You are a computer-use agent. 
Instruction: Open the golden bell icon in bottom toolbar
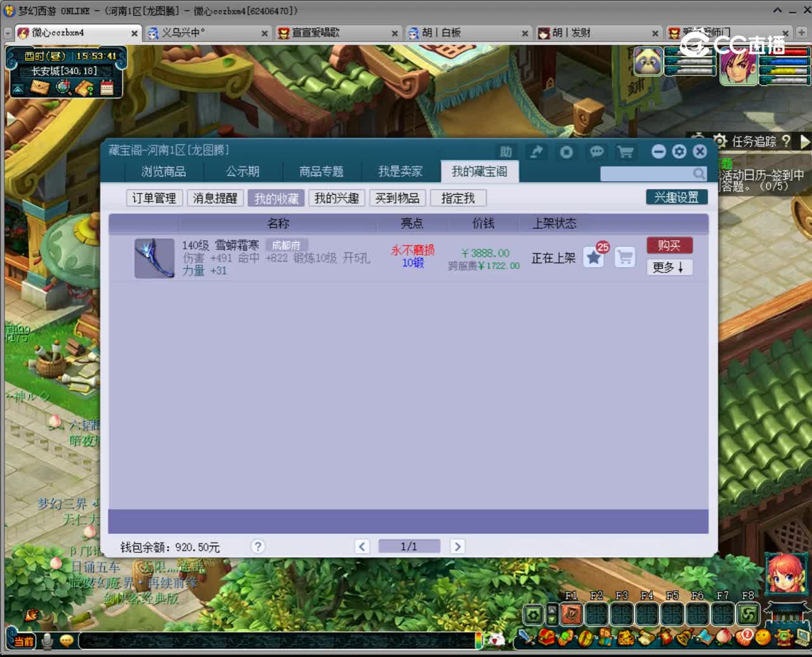tap(684, 637)
